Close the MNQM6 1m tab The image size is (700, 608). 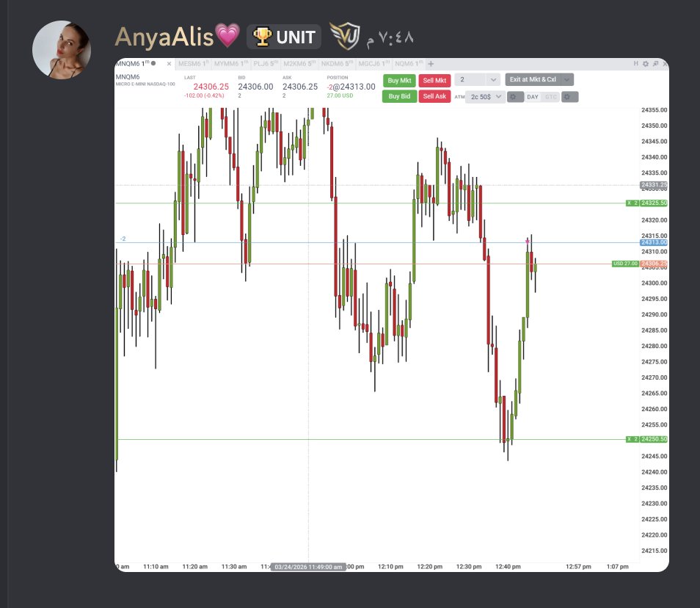(169, 65)
